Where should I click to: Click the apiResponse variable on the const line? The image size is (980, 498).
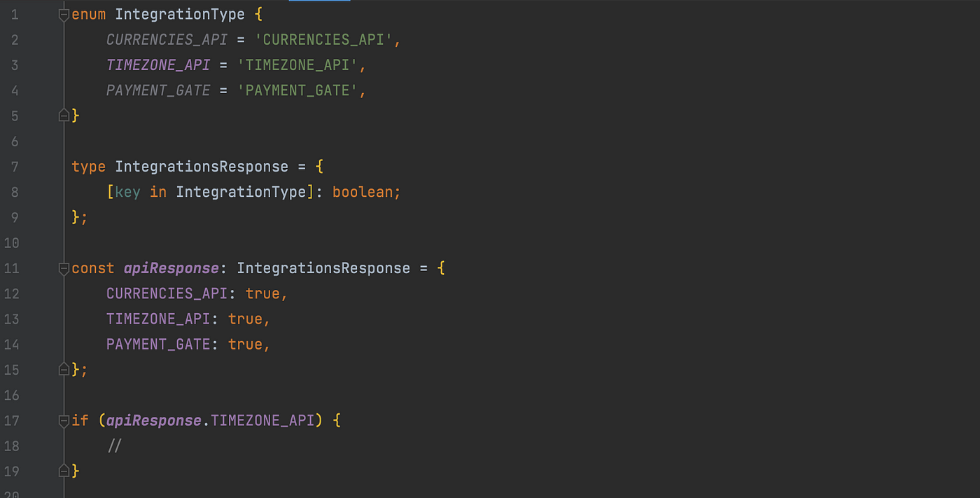point(171,268)
